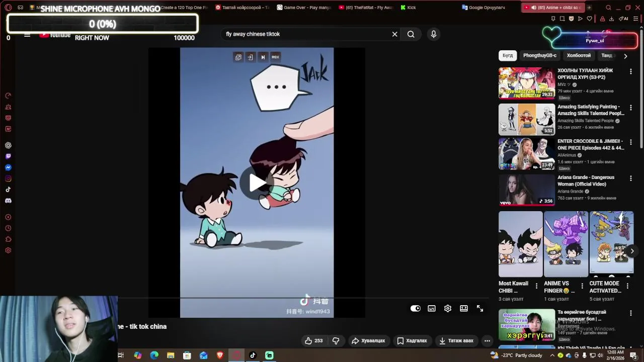Dislike the video
This screenshot has width=644, height=362.
336,341
